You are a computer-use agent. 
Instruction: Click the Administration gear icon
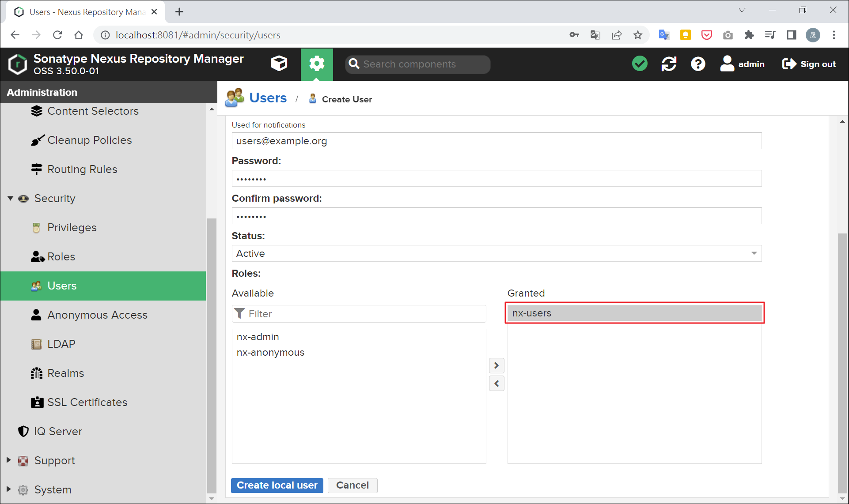[x=317, y=64]
